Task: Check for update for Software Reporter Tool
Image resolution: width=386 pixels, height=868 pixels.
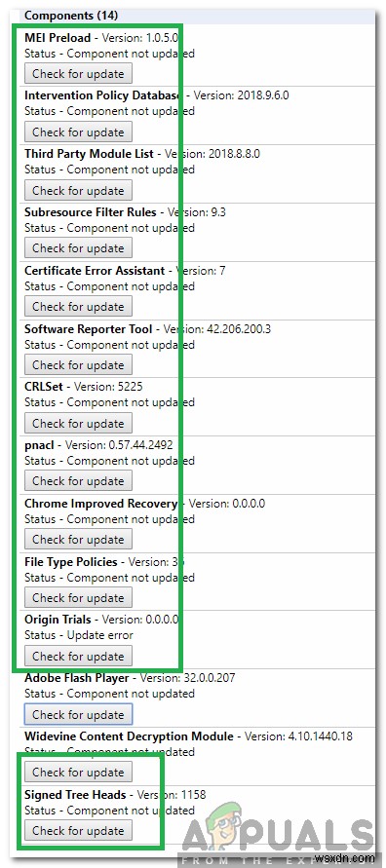Action: (78, 364)
